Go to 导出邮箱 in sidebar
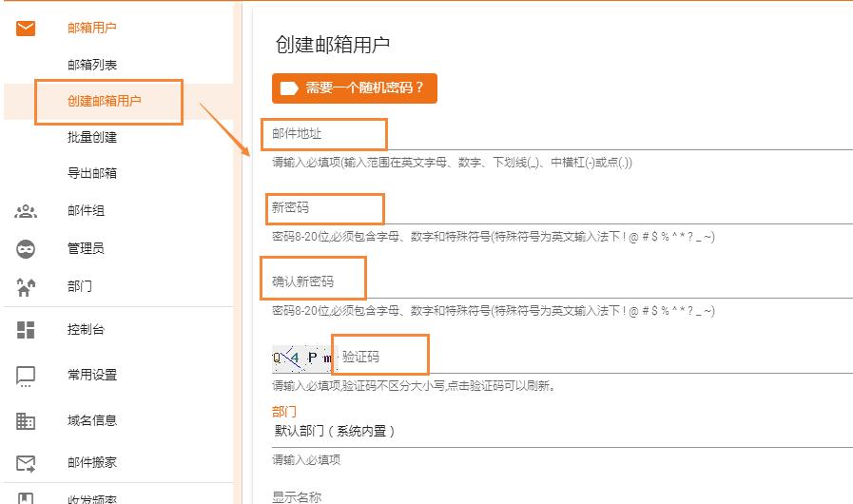 pos(92,174)
